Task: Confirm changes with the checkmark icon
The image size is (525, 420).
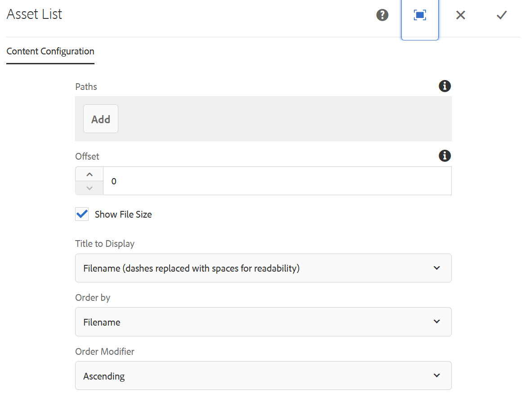Action: pyautogui.click(x=502, y=15)
